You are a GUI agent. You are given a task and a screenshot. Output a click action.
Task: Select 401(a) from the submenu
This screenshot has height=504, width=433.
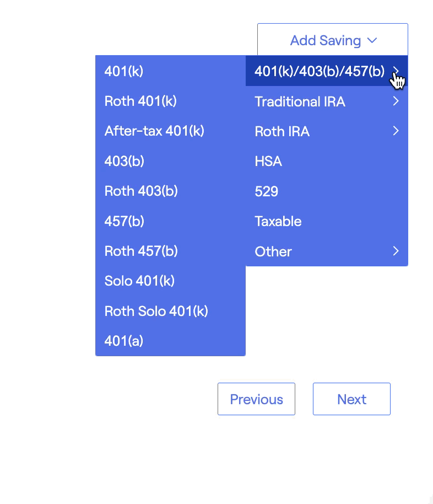click(170, 341)
